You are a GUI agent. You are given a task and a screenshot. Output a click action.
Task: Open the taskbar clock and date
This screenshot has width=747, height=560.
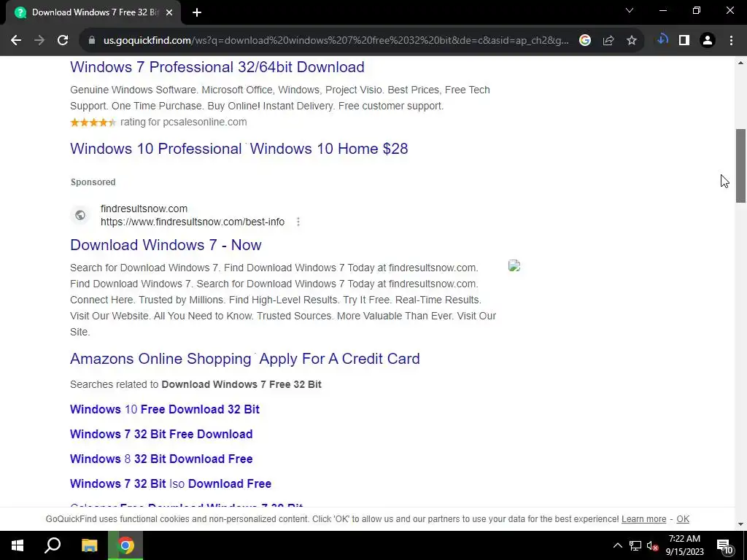click(684, 545)
